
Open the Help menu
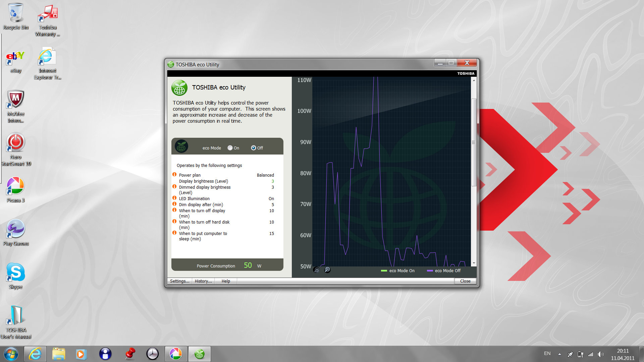(226, 281)
